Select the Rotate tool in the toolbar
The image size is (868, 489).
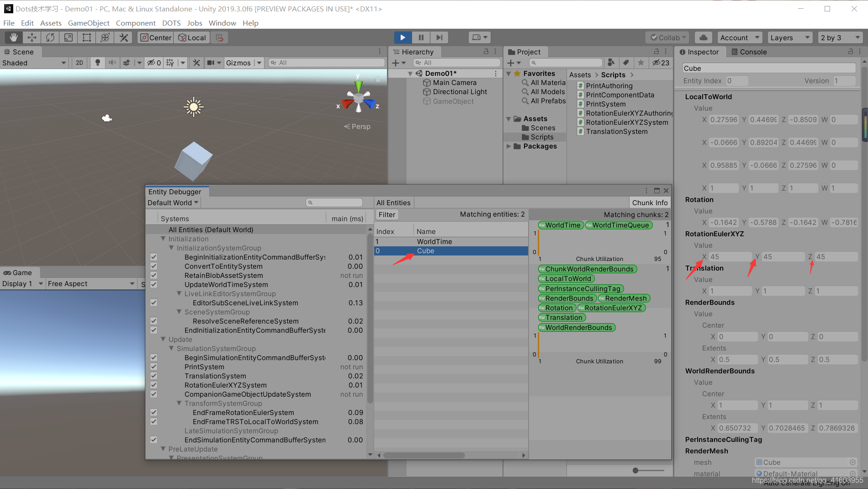50,37
